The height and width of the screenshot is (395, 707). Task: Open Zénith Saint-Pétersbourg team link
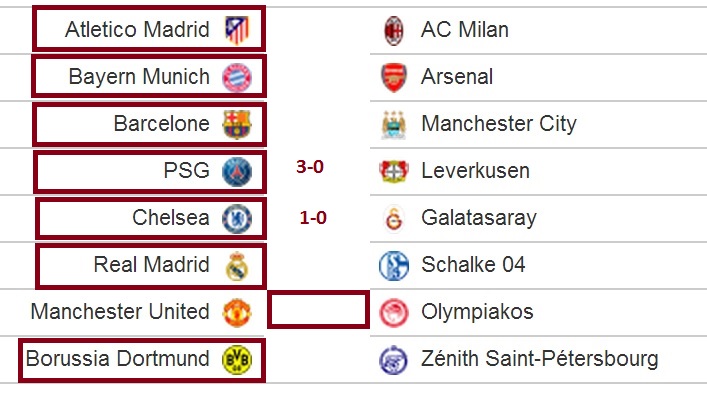click(540, 359)
